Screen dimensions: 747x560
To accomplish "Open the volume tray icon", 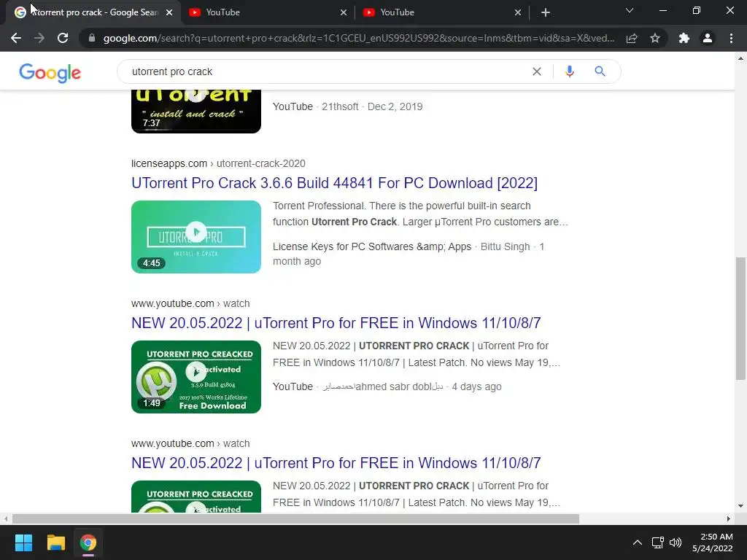I will coord(676,542).
